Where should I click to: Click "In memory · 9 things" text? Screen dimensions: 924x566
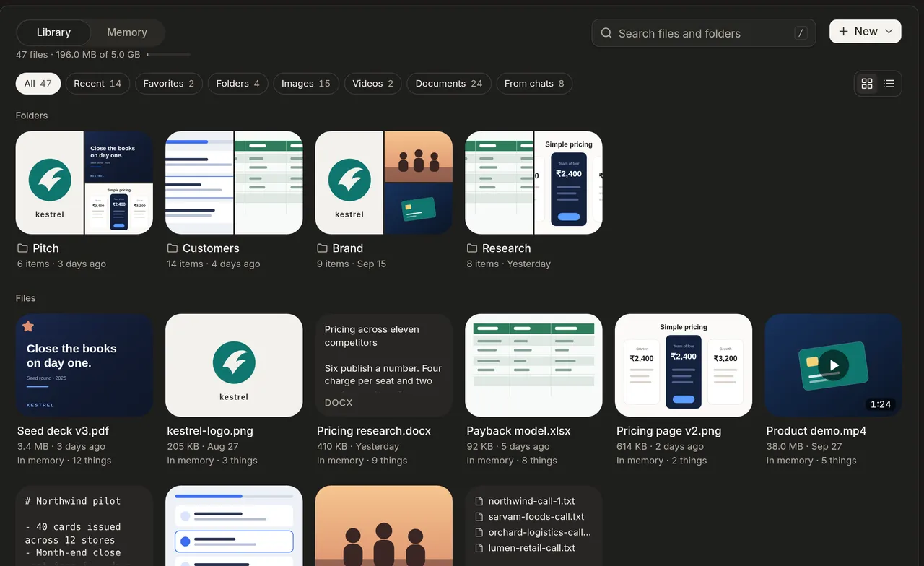click(x=362, y=461)
